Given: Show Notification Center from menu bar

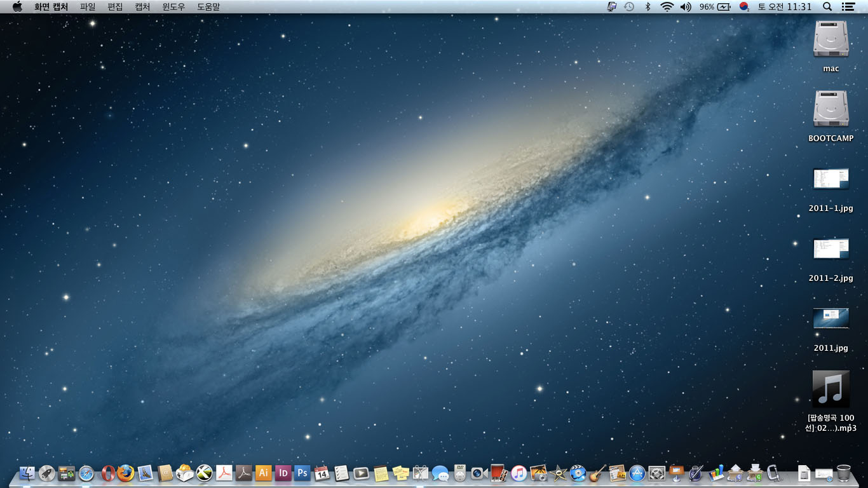Looking at the screenshot, I should (x=848, y=6).
